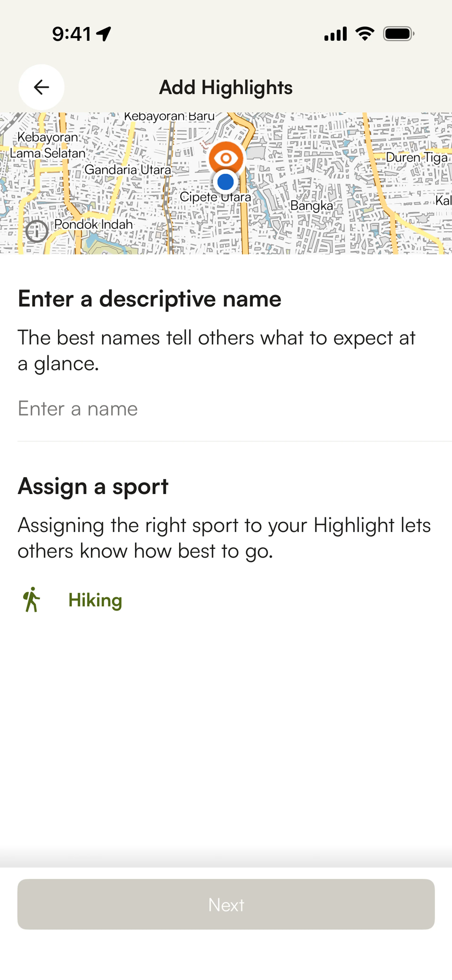Tap the Pondok Indah map label
Screen dimensions: 452x980
coord(93,224)
